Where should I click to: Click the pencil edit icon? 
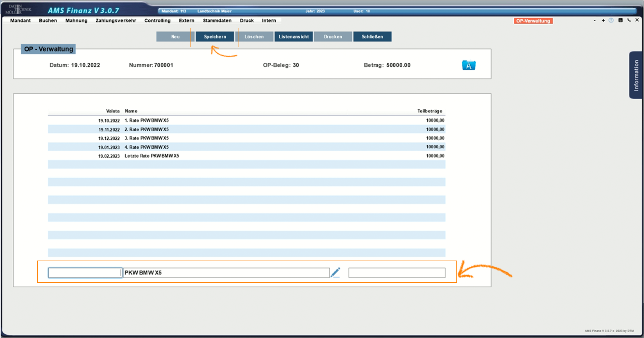pos(335,272)
